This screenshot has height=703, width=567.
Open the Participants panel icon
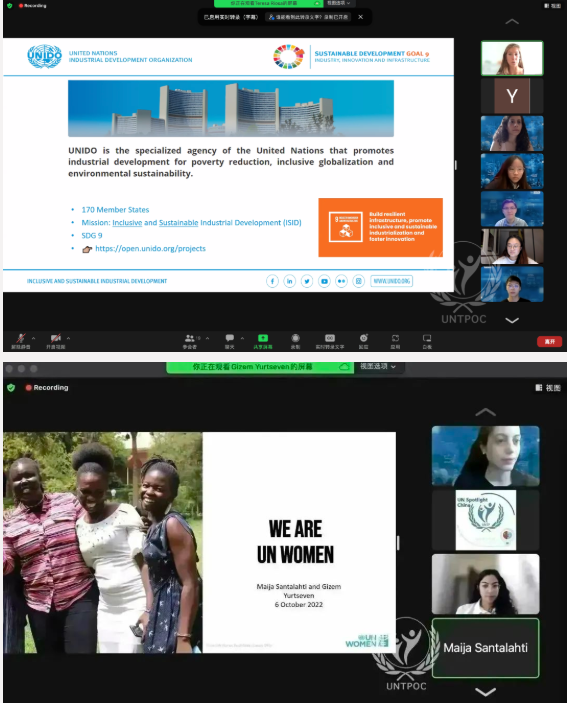pos(190,338)
